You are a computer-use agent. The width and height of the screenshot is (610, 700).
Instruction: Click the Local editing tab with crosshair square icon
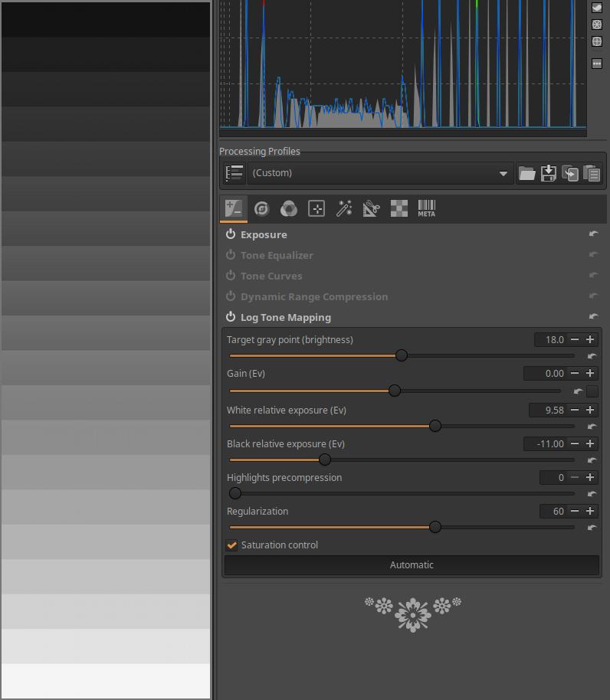316,208
